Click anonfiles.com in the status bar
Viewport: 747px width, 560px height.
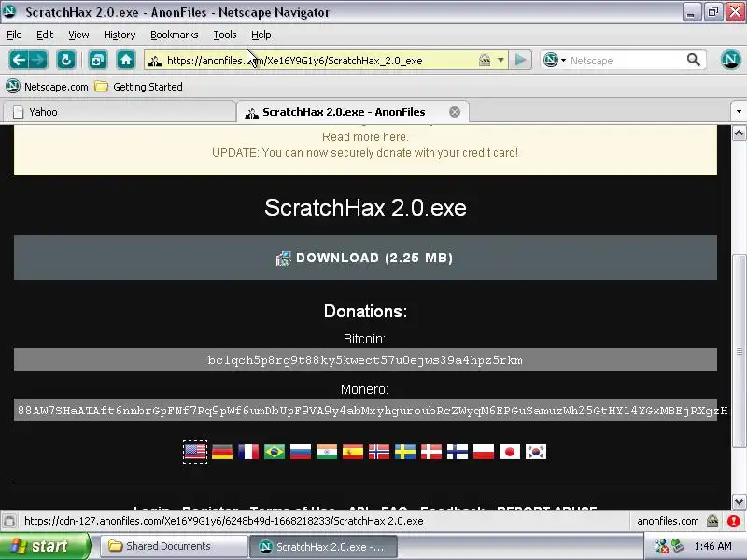click(x=668, y=521)
